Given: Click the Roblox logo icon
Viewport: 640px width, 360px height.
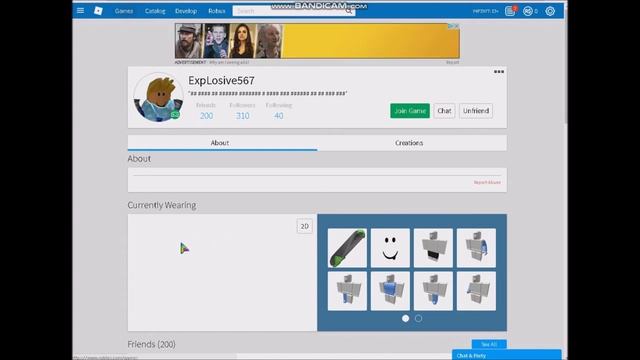Looking at the screenshot, I should [x=98, y=11].
